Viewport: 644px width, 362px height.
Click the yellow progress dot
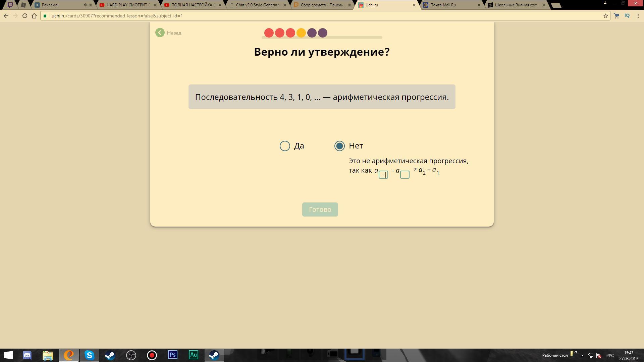pyautogui.click(x=301, y=33)
